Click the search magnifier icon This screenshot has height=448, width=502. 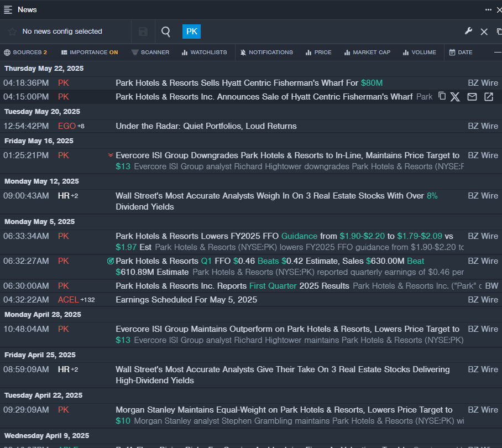tap(166, 32)
